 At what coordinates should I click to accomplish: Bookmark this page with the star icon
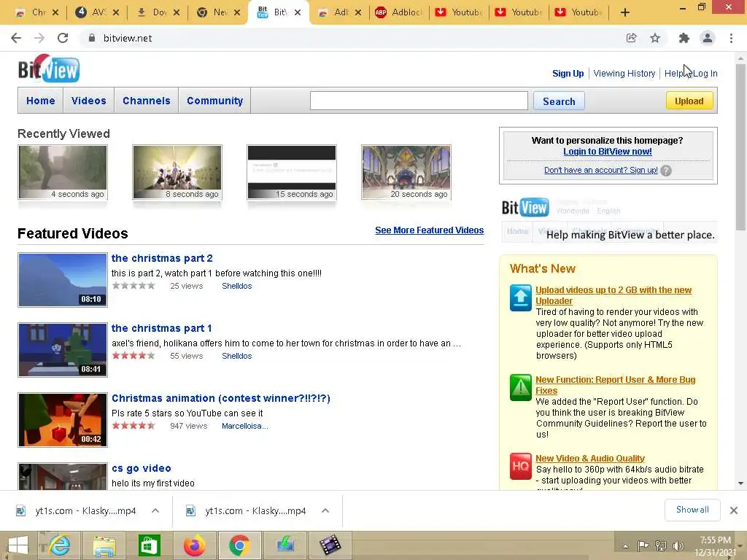point(655,38)
